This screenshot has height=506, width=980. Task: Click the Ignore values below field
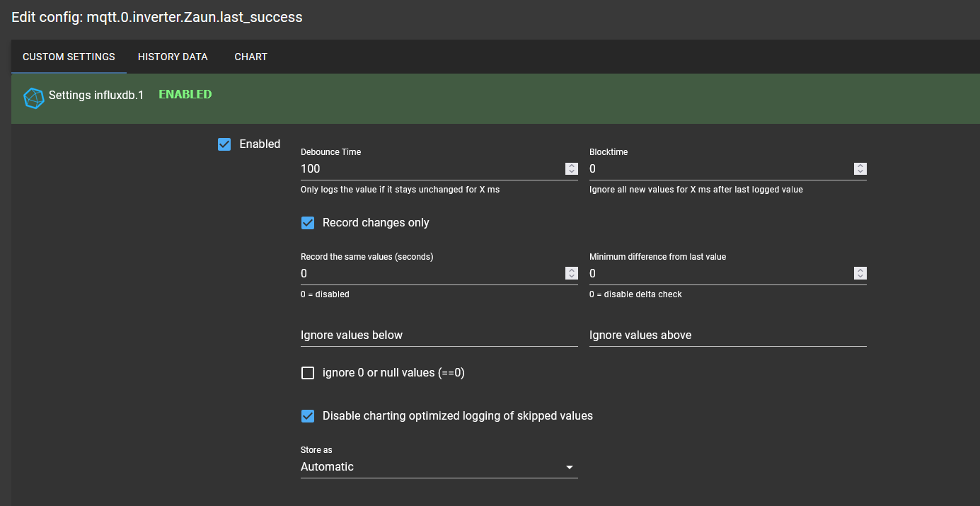[439, 335]
